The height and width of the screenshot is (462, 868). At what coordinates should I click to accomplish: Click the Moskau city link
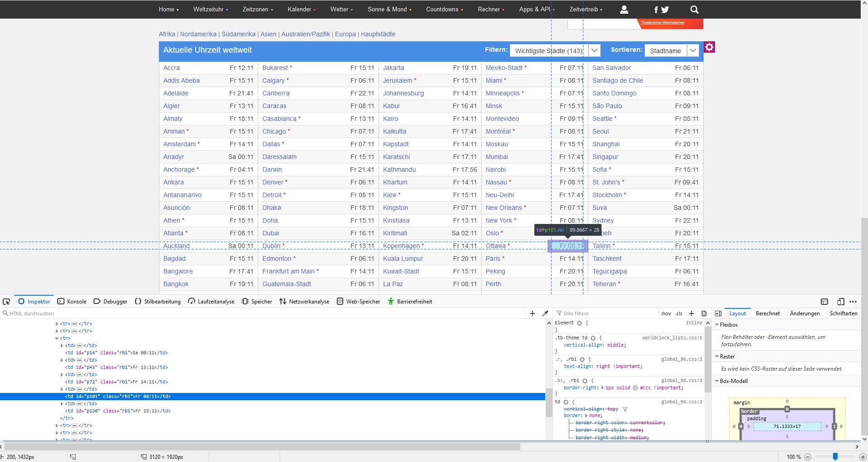tap(497, 144)
